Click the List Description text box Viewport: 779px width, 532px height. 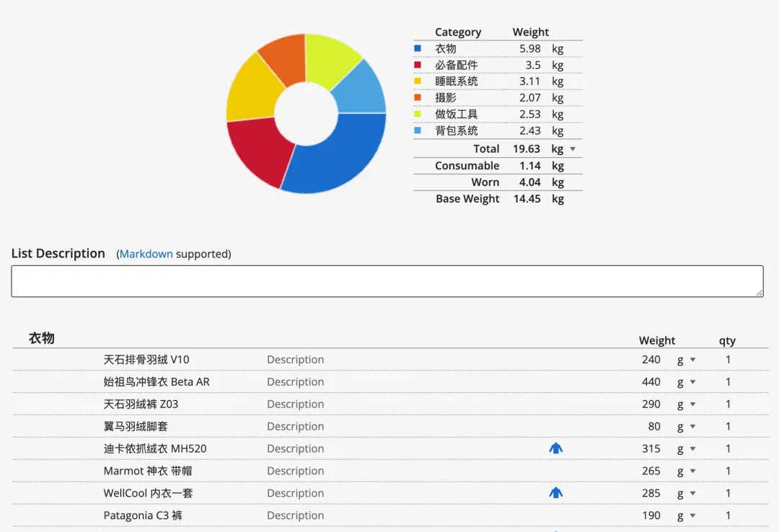point(387,281)
